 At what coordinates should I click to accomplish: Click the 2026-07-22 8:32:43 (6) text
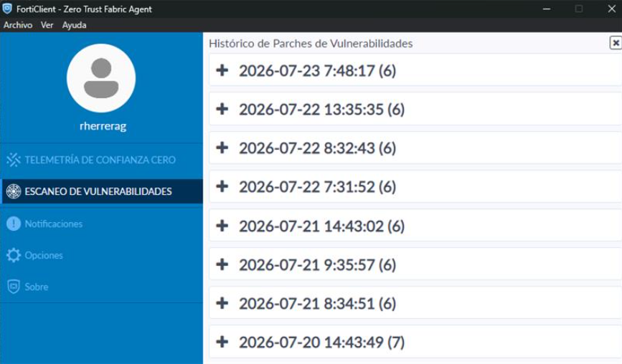317,148
